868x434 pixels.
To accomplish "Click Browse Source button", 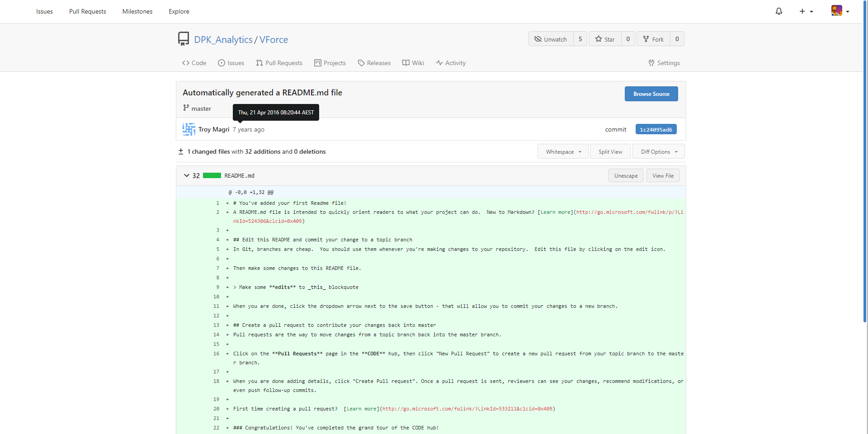I will 651,94.
